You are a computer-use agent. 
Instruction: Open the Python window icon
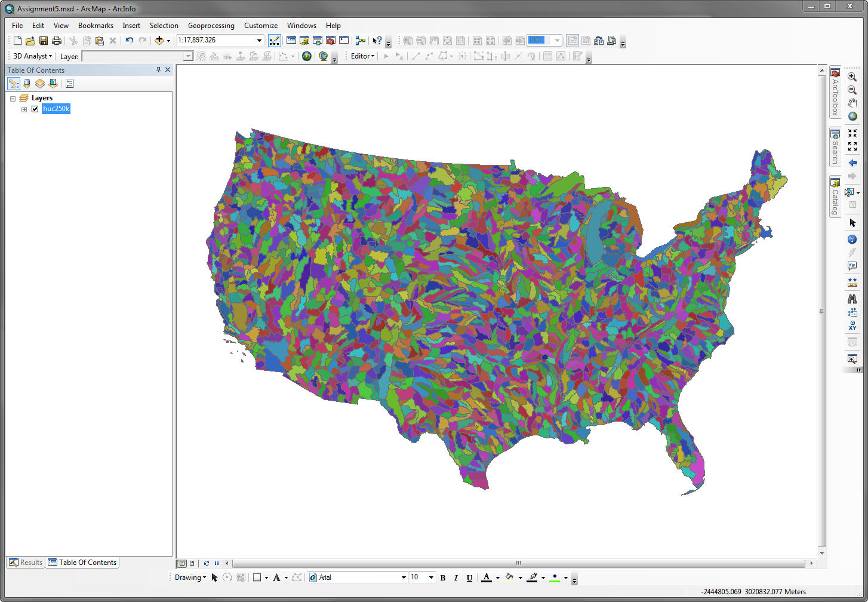[x=344, y=41]
